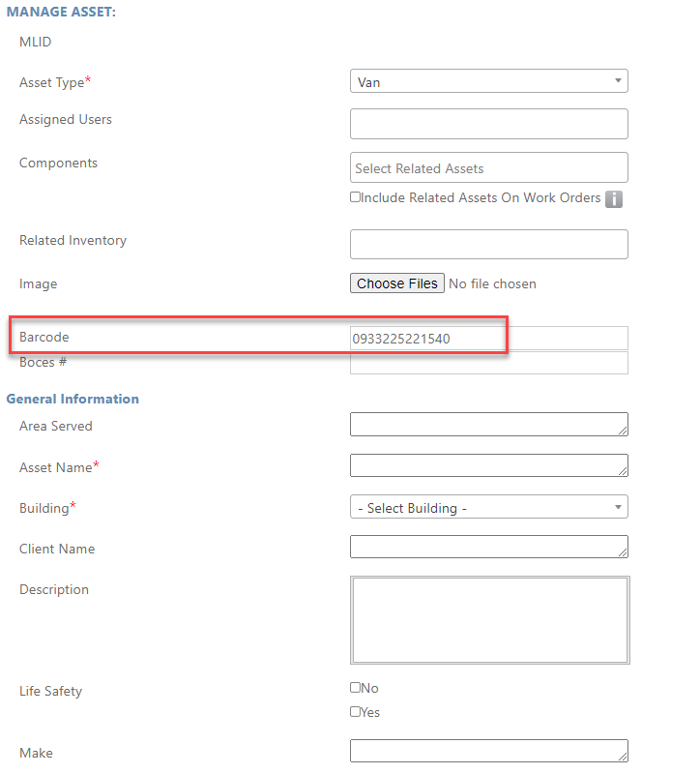Check the Life Safety Yes checkbox

tap(355, 711)
